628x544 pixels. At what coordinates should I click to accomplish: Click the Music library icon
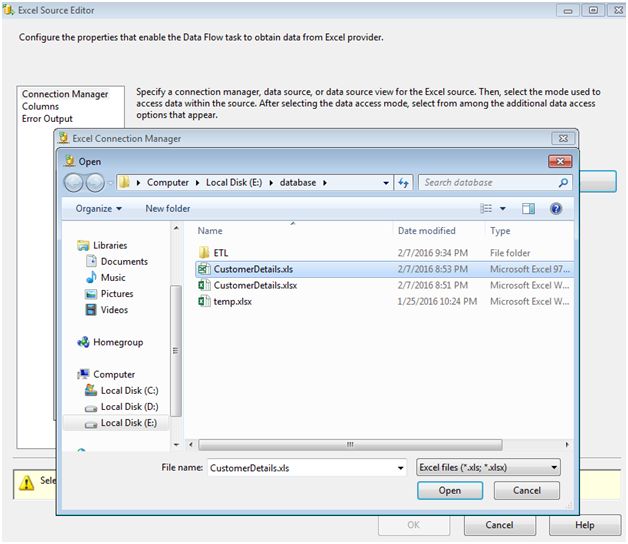pos(91,277)
